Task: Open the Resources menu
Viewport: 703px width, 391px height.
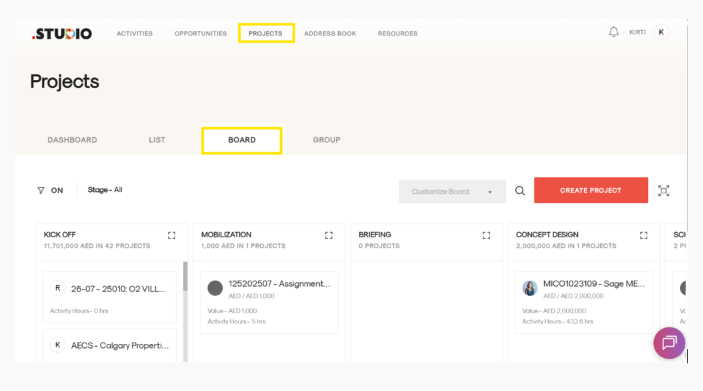Action: [x=397, y=34]
